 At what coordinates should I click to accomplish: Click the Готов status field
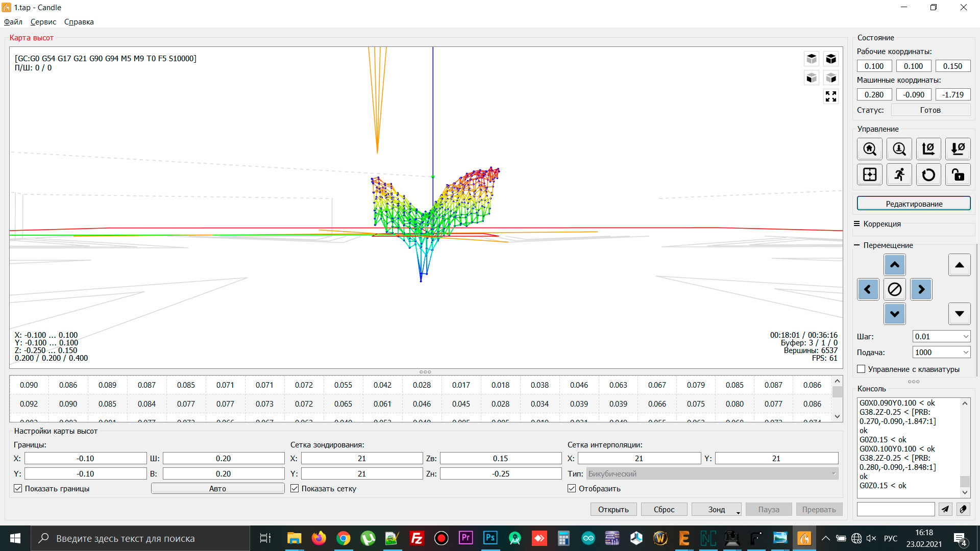930,110
